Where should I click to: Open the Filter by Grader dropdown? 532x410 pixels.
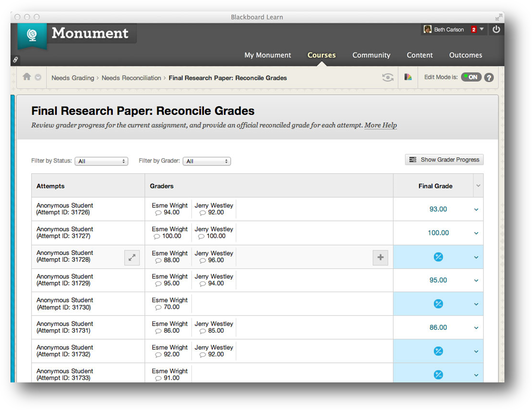pos(207,161)
